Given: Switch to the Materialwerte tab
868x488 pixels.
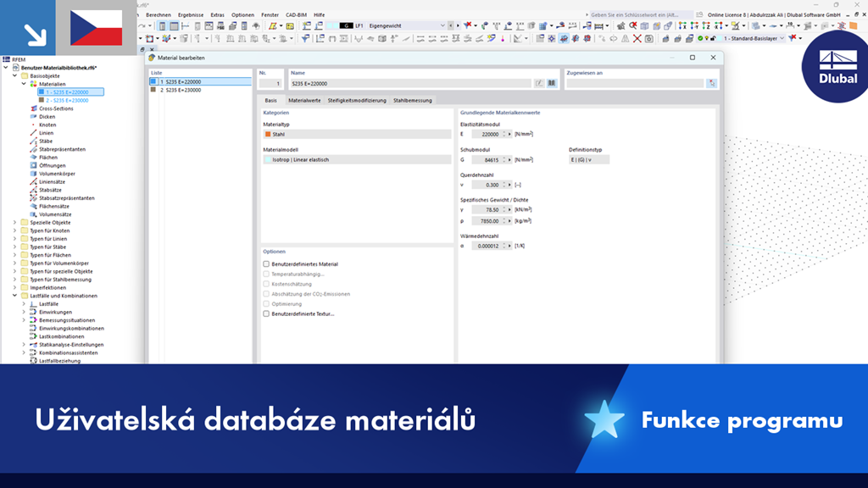Looking at the screenshot, I should coord(304,101).
